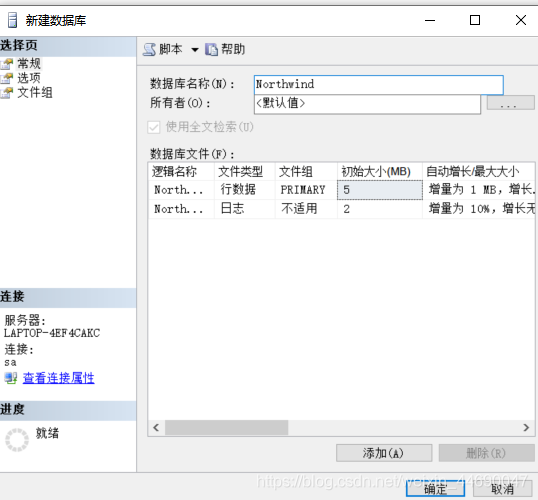
Task: Click the 添加(A) button
Action: coord(384,453)
